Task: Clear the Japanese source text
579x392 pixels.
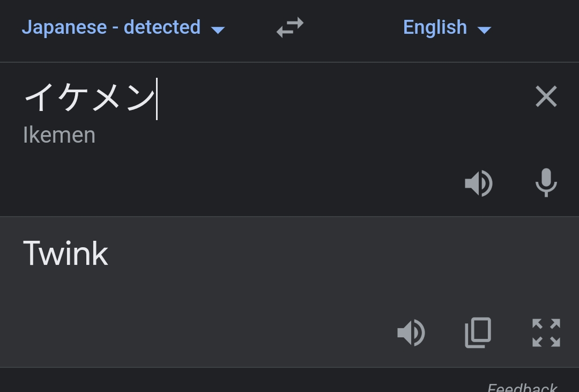Action: [546, 97]
